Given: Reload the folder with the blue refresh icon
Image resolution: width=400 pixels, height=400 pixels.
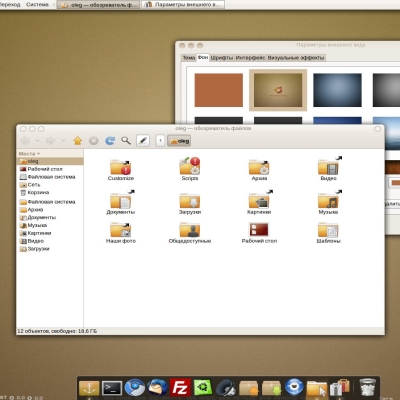Looking at the screenshot, I should click(x=110, y=141).
